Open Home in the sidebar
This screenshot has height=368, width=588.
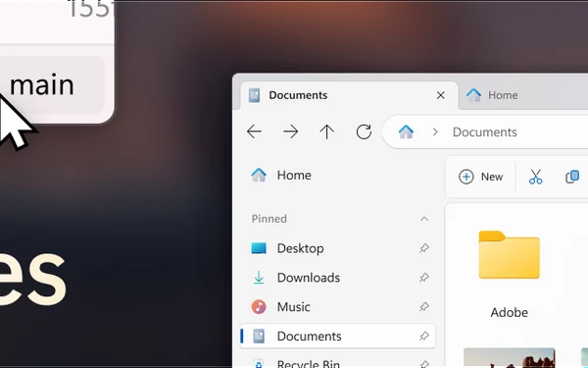(x=337, y=176)
